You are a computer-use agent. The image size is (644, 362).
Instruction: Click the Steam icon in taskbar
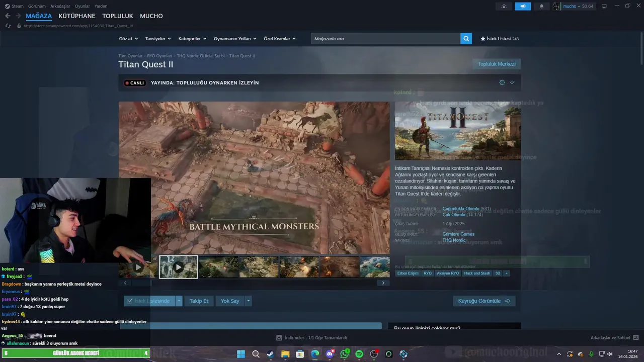[271, 354]
